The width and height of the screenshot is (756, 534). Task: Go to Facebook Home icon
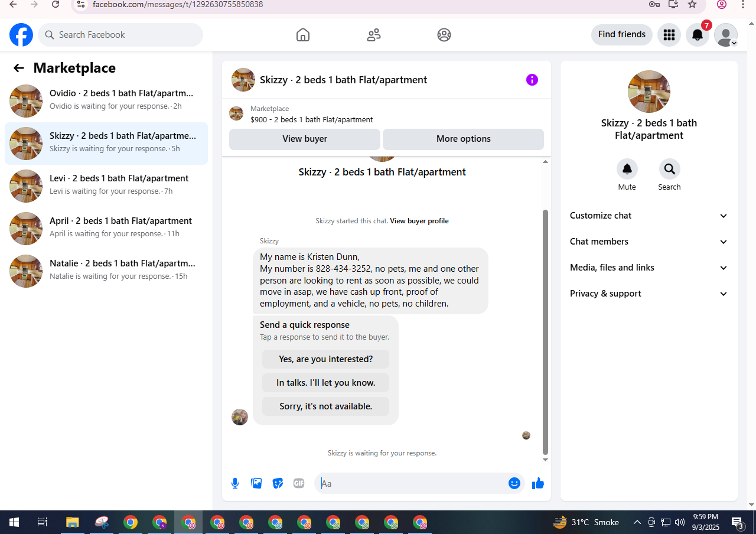coord(303,35)
